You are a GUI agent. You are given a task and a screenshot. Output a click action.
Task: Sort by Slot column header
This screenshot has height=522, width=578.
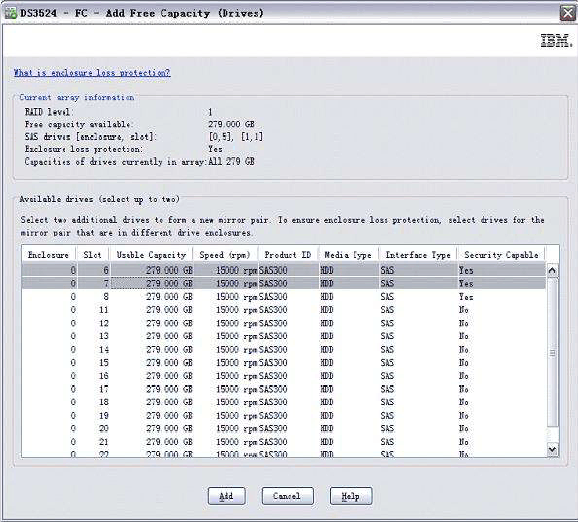coord(92,255)
